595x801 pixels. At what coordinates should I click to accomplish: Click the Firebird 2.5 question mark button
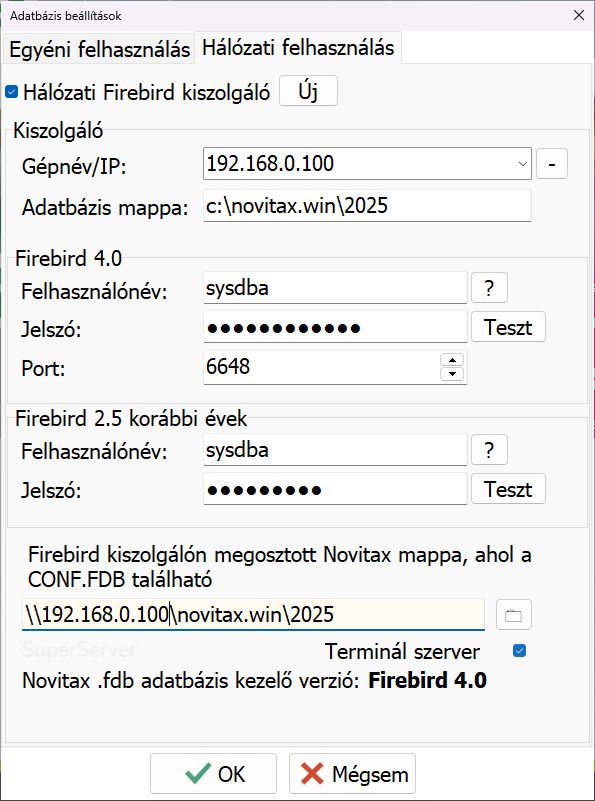click(489, 450)
